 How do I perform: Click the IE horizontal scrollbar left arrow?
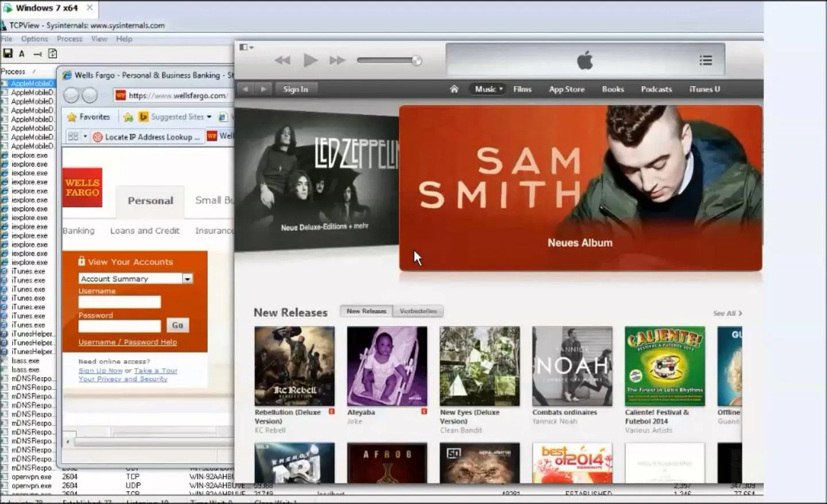(68, 441)
